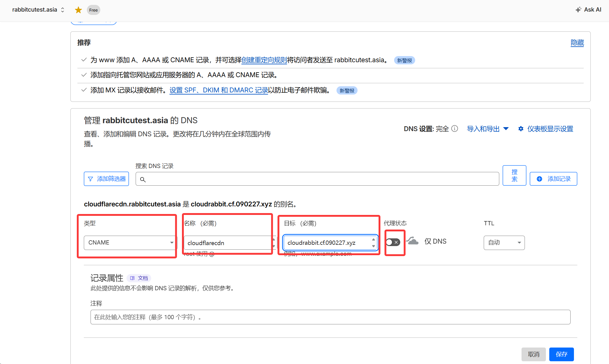The image size is (609, 364).
Task: Click 隐藏 to hide recommendations
Action: (x=577, y=43)
